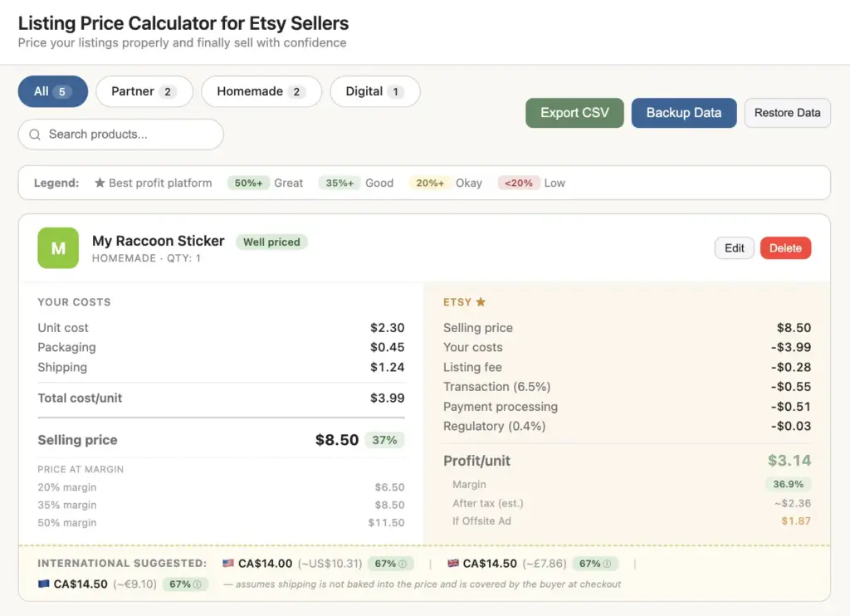Click the Payment processing amount -$0.51
Viewport: 850px width, 616px height.
[791, 407]
